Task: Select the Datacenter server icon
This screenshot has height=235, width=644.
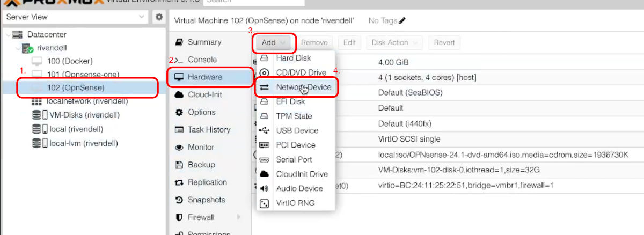Action: [17, 35]
